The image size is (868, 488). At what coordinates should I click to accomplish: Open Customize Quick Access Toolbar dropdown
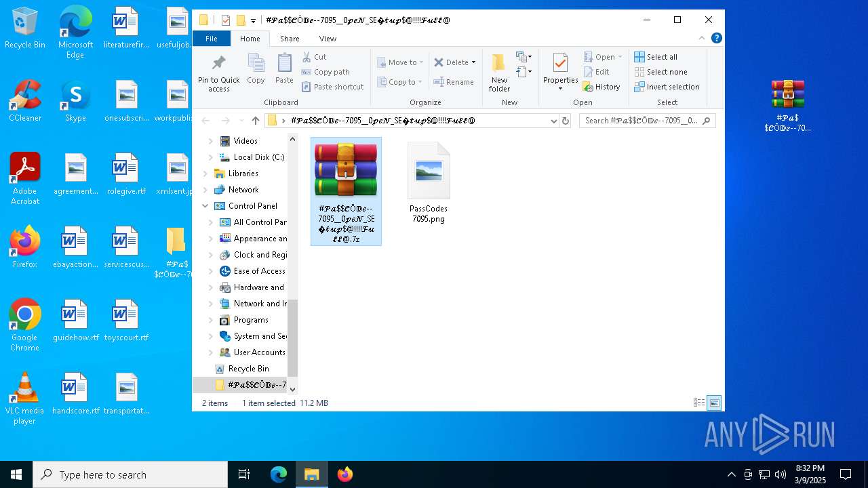coord(253,20)
